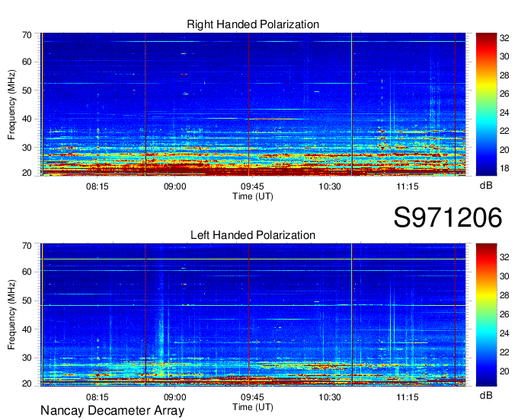Click the "Nancay Decameter Array" caption
Viewport: 518px width, 420px height.
point(112,411)
